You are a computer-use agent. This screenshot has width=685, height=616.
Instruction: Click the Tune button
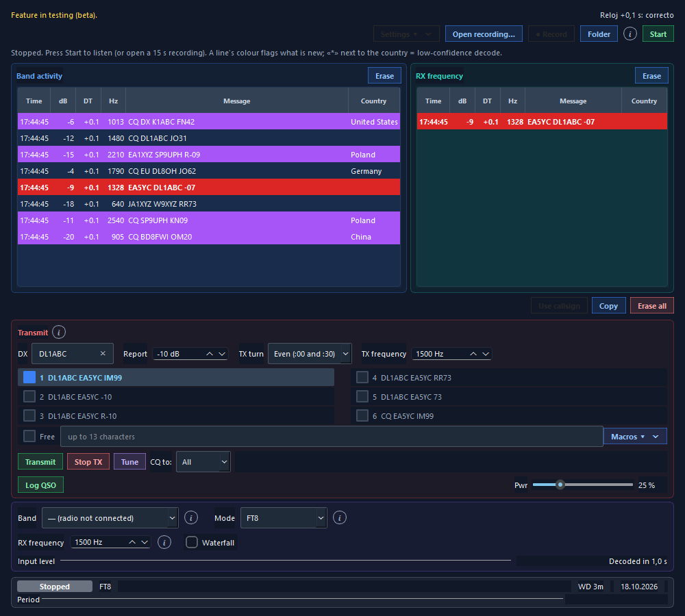coord(129,462)
